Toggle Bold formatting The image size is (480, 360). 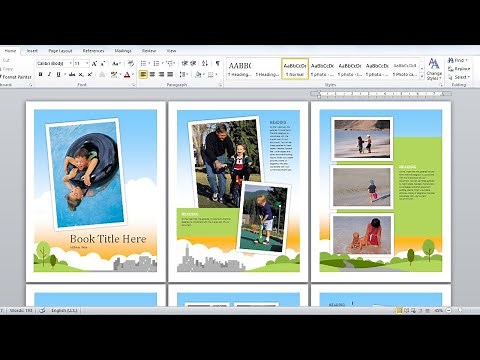click(x=41, y=74)
